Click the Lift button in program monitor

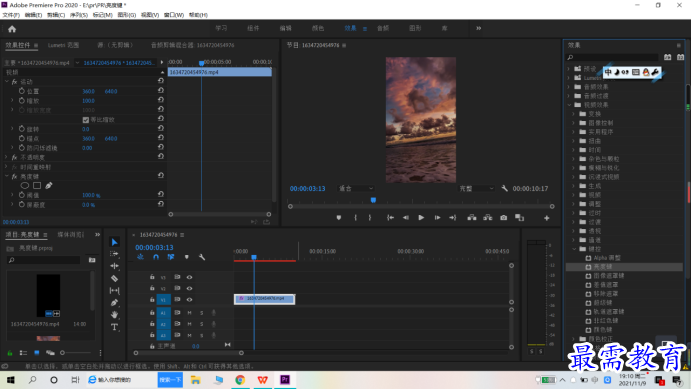click(472, 218)
